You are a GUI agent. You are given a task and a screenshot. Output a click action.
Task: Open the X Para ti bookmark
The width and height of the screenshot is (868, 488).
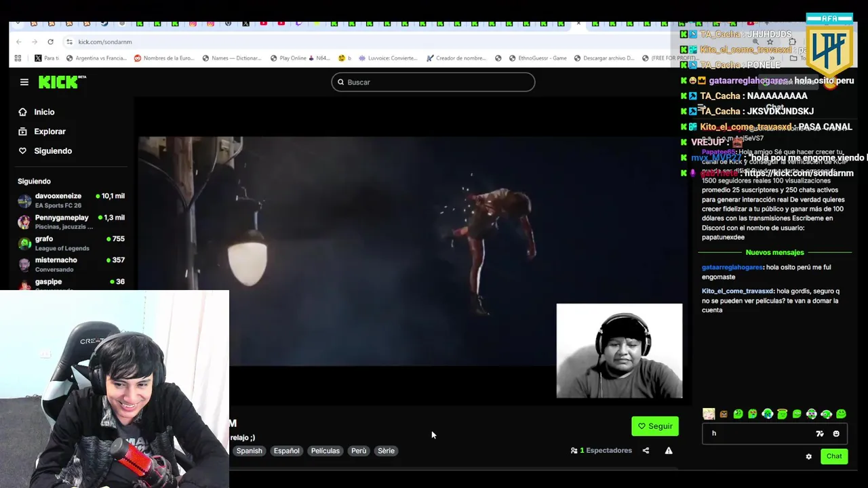(x=47, y=58)
